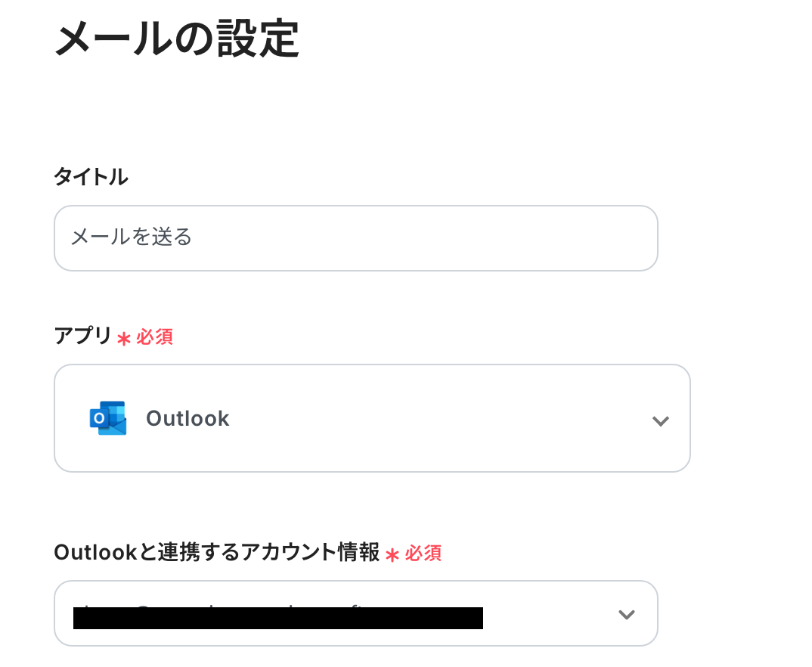The height and width of the screenshot is (667, 812).
Task: Click the メールの設定 heading
Action: (x=177, y=38)
